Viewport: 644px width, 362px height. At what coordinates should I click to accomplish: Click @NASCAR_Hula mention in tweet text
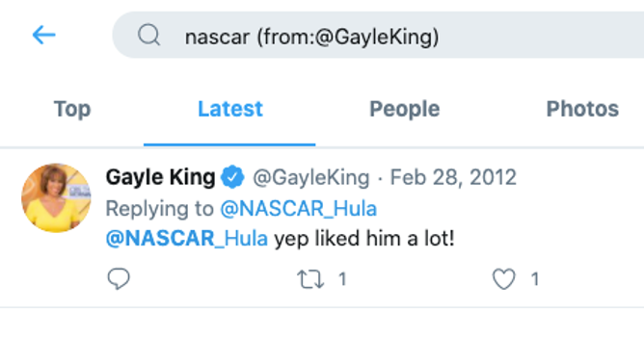coord(187,238)
